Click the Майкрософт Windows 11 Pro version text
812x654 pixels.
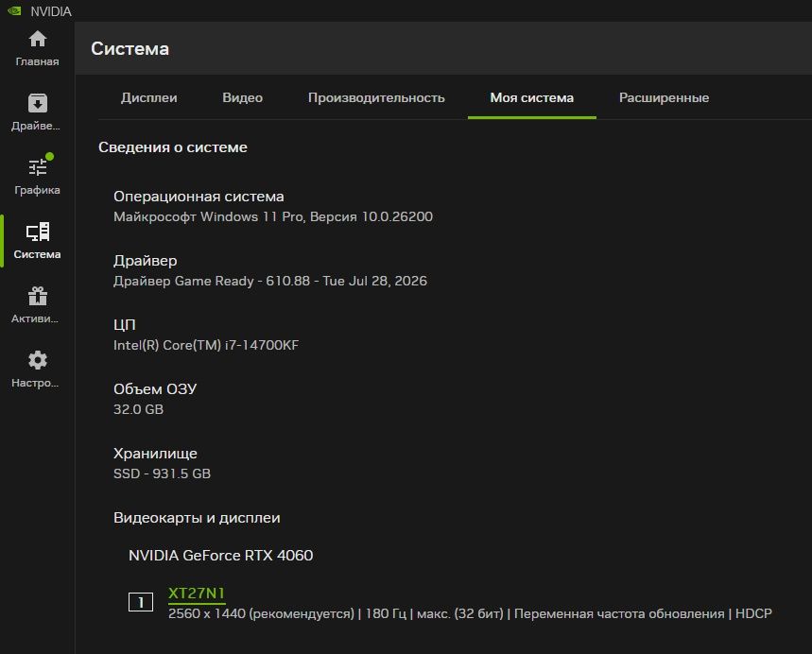click(x=273, y=216)
